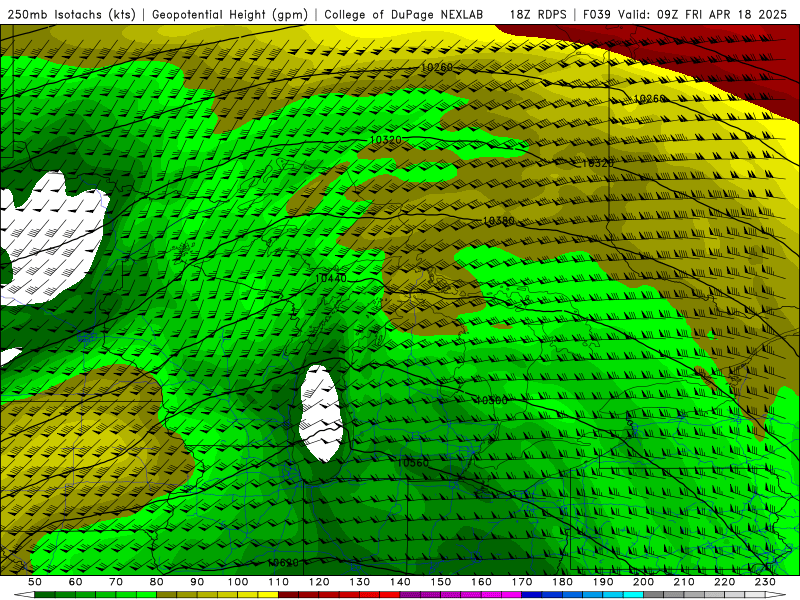Image resolution: width=800 pixels, height=600 pixels.
Task: Click the "Geopotential Height (gpm)" header text
Action: coord(230,15)
